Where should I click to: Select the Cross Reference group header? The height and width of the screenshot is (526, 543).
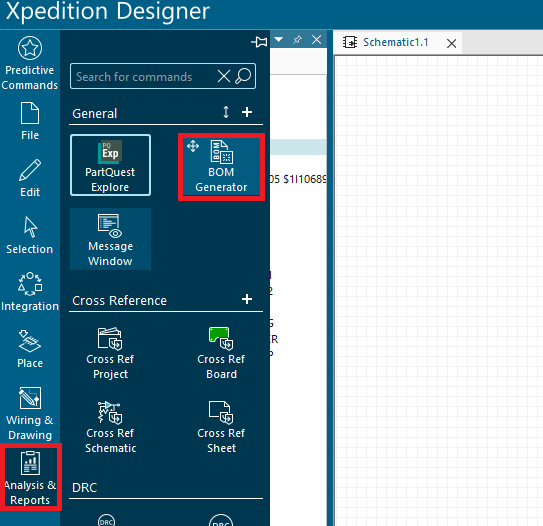click(x=119, y=300)
